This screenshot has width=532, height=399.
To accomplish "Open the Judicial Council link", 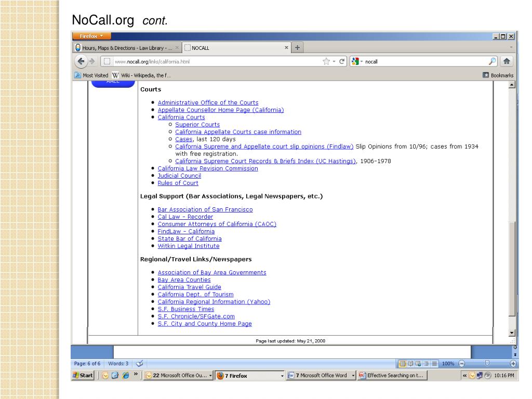I will 179,176.
